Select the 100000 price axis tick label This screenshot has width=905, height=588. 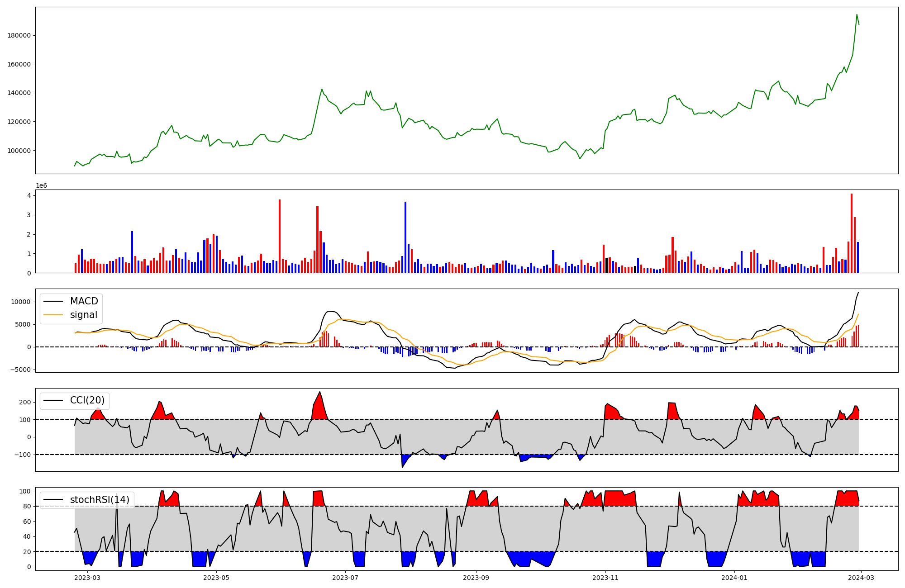(19, 151)
